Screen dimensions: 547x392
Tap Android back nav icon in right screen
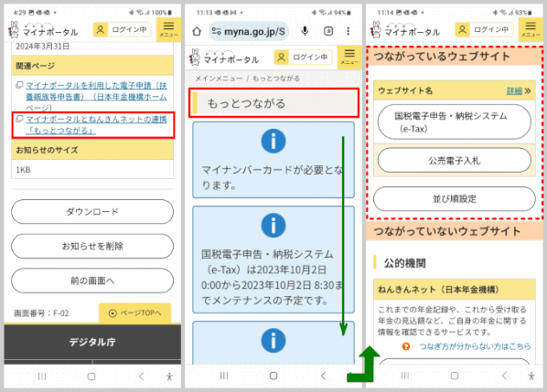(x=504, y=376)
